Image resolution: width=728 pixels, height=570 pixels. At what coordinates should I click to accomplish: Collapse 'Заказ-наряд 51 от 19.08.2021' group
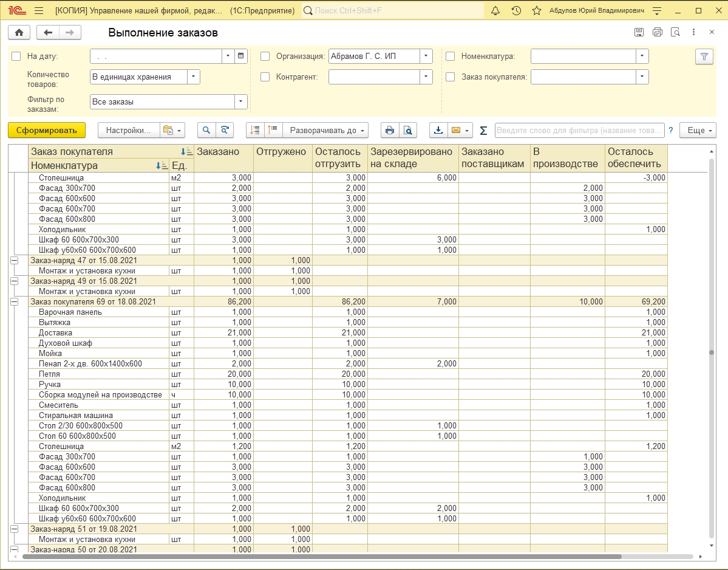[x=15, y=529]
